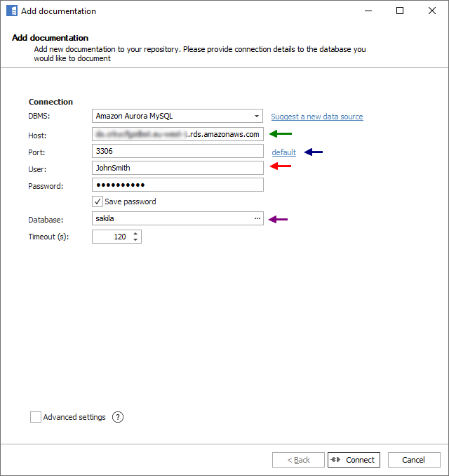449x476 pixels.
Task: Select the User field containing JohnSmith
Action: pos(177,168)
